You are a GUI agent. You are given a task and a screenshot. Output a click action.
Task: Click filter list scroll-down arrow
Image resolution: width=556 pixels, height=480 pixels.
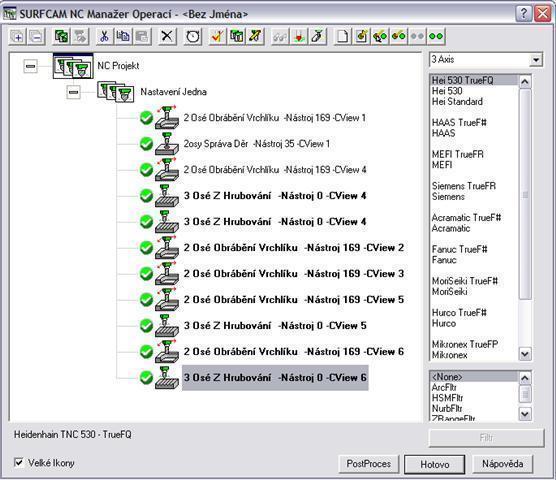click(525, 413)
